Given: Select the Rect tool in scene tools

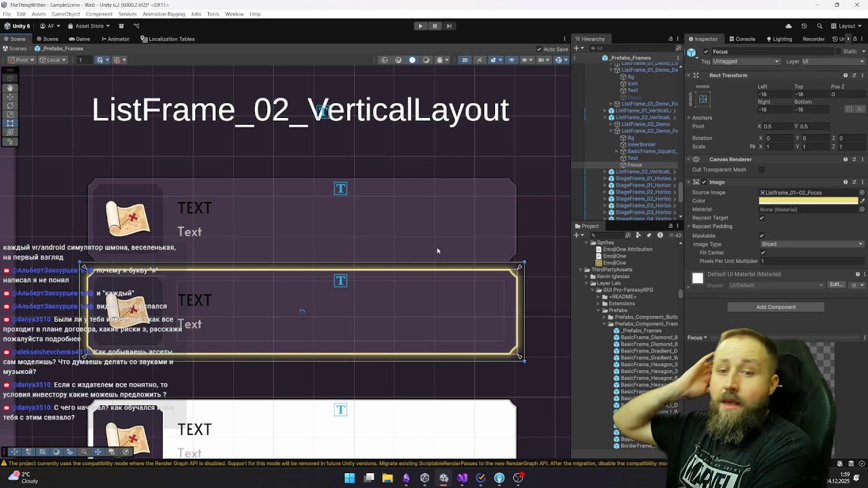Looking at the screenshot, I should point(10,123).
